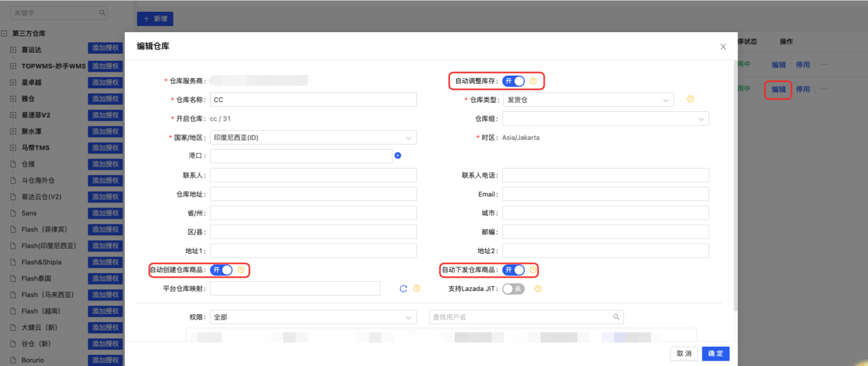Turn off the 自动调整库存 switch
This screenshot has height=366, width=868.
click(514, 81)
